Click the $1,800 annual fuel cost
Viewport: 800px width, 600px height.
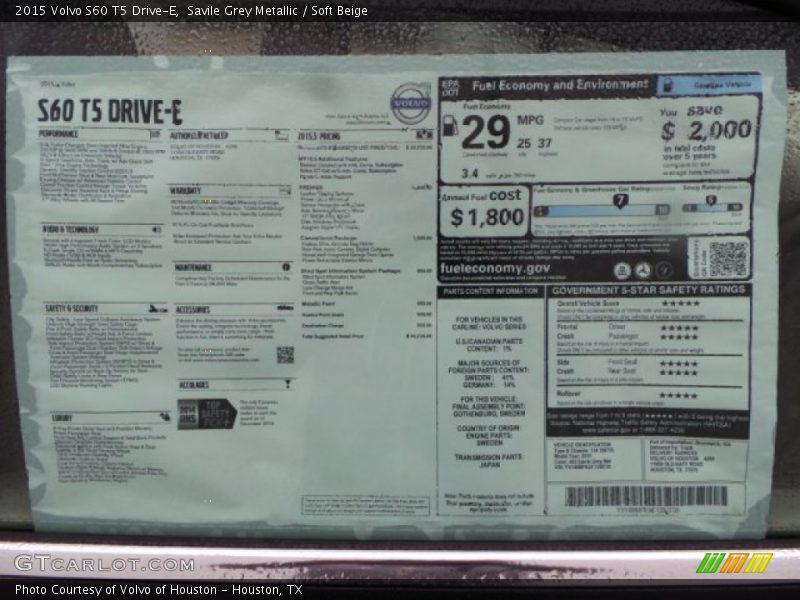coord(487,217)
